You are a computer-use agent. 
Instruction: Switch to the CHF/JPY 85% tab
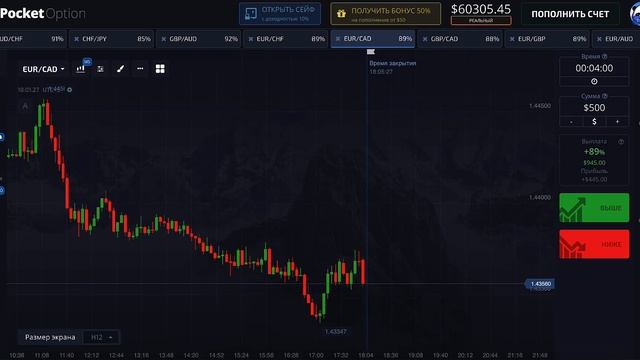pos(111,39)
